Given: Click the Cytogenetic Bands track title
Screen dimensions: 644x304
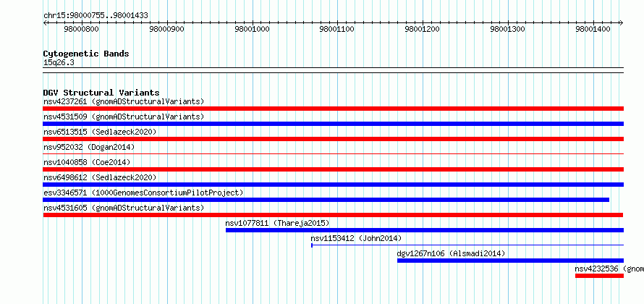Looking at the screenshot, I should [x=86, y=54].
